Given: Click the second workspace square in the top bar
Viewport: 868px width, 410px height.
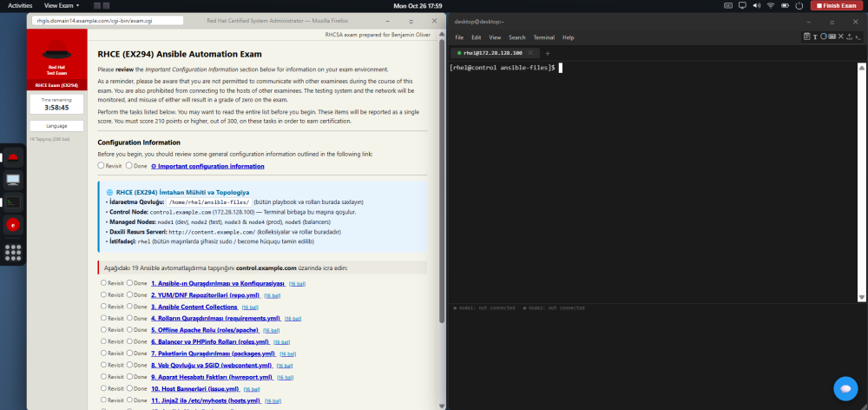Looking at the screenshot, I should point(106,5).
